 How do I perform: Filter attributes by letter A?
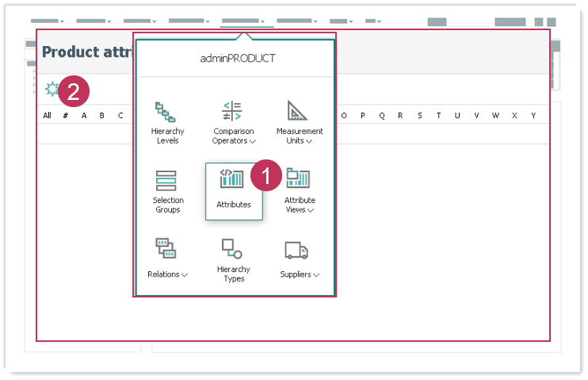click(84, 116)
